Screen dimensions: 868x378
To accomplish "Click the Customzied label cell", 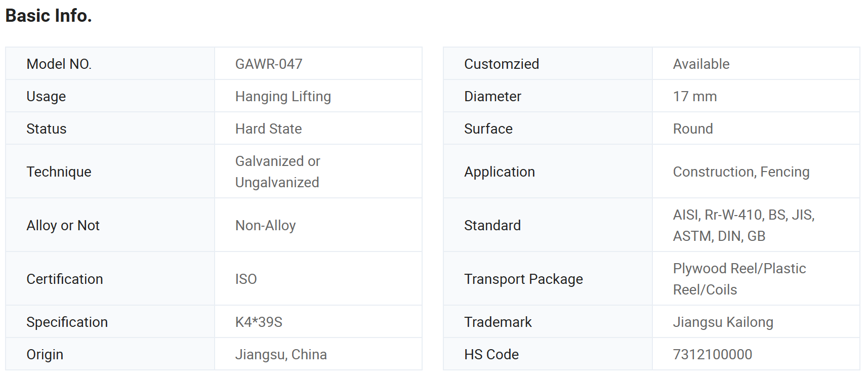I will tap(548, 64).
